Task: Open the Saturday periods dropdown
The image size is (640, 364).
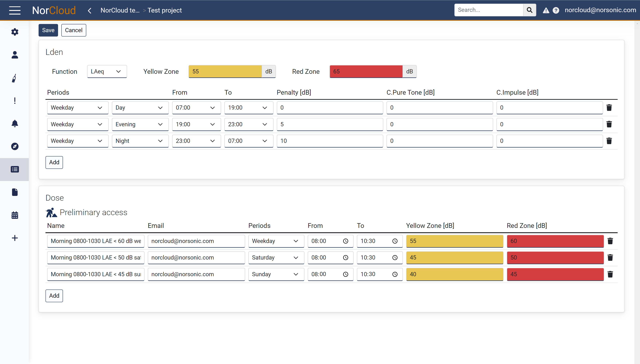Action: pos(276,258)
